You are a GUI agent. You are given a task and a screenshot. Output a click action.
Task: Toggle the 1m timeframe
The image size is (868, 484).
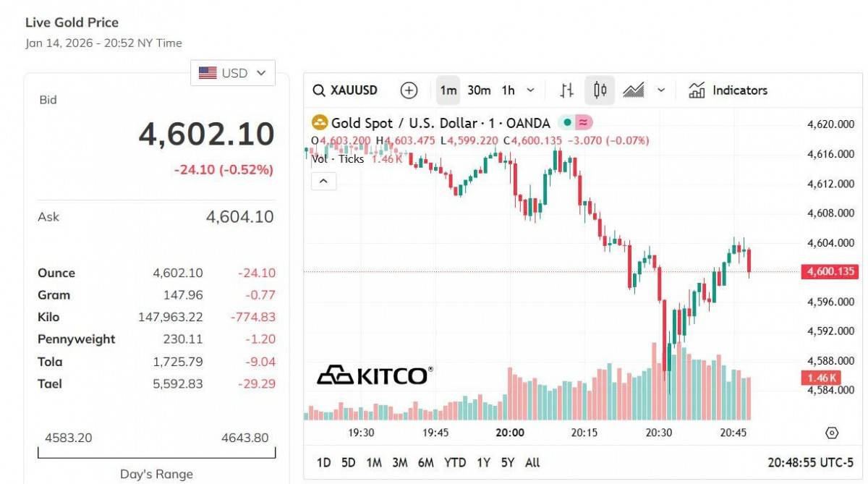coord(448,90)
